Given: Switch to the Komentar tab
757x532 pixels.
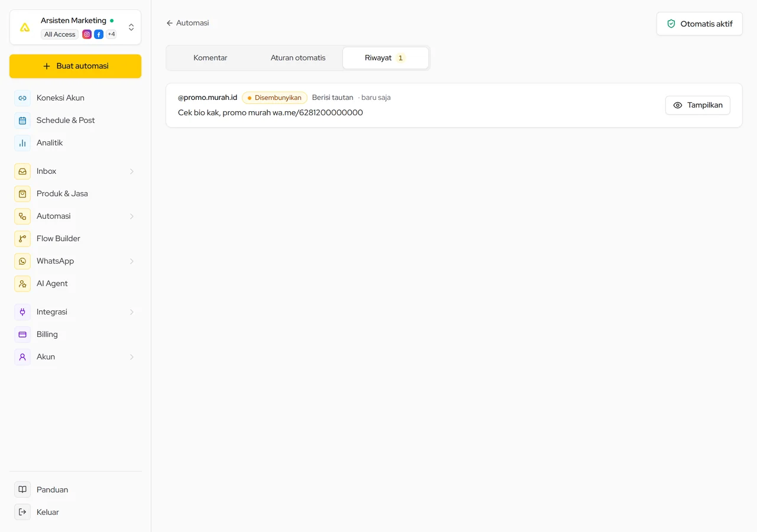Looking at the screenshot, I should coord(211,58).
